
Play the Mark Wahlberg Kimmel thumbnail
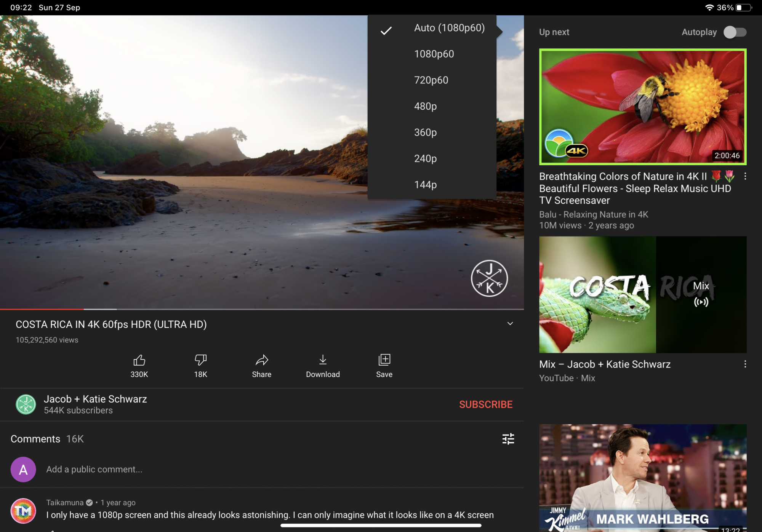[x=643, y=478]
